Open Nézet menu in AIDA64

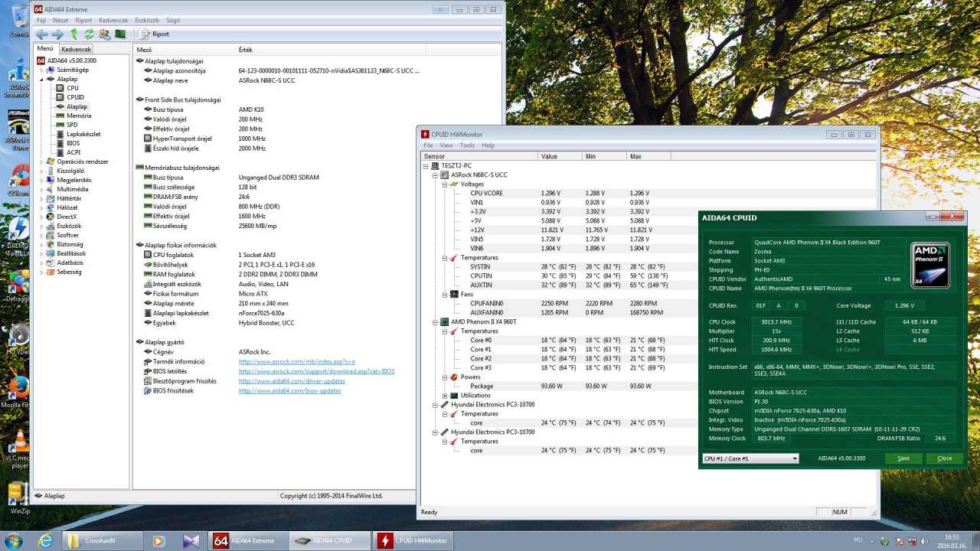click(x=60, y=21)
